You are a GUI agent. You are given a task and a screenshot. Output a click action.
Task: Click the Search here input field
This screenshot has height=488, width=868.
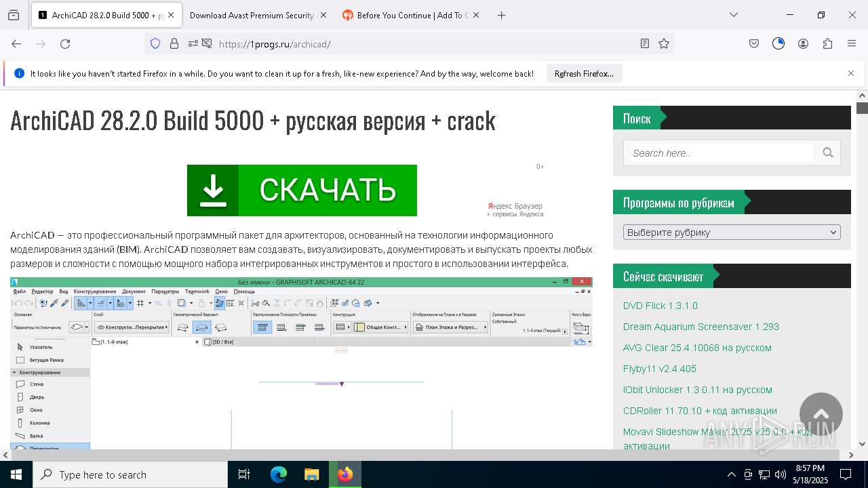(x=722, y=153)
